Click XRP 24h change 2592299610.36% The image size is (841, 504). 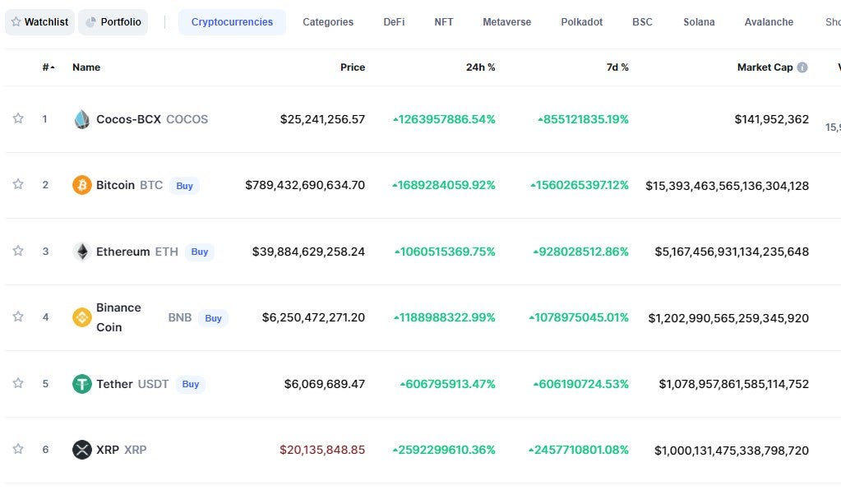(444, 450)
